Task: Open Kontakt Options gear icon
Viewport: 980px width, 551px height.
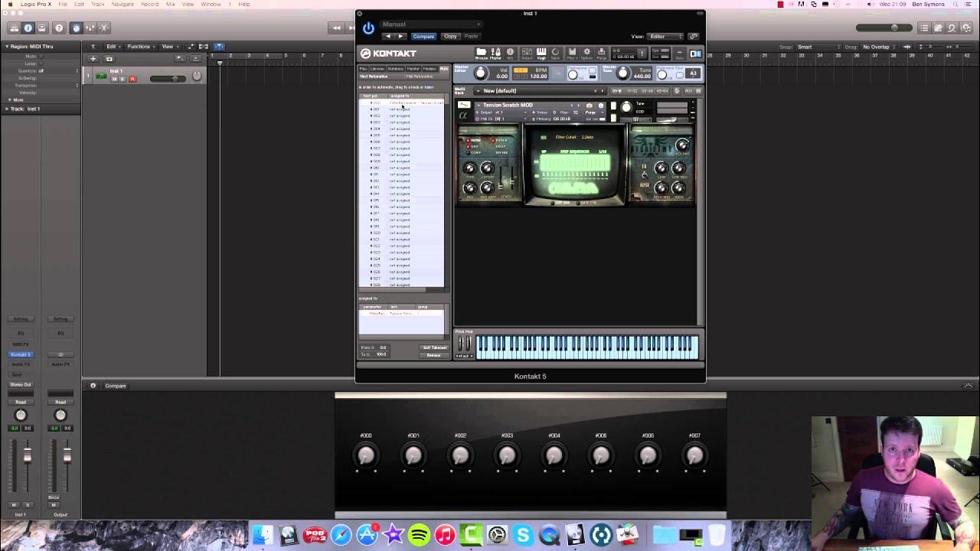Action: coord(586,54)
